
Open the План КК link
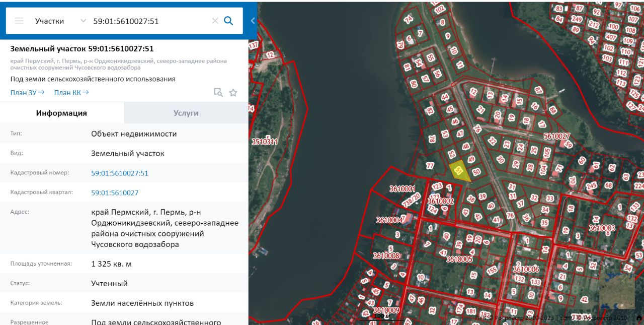71,92
